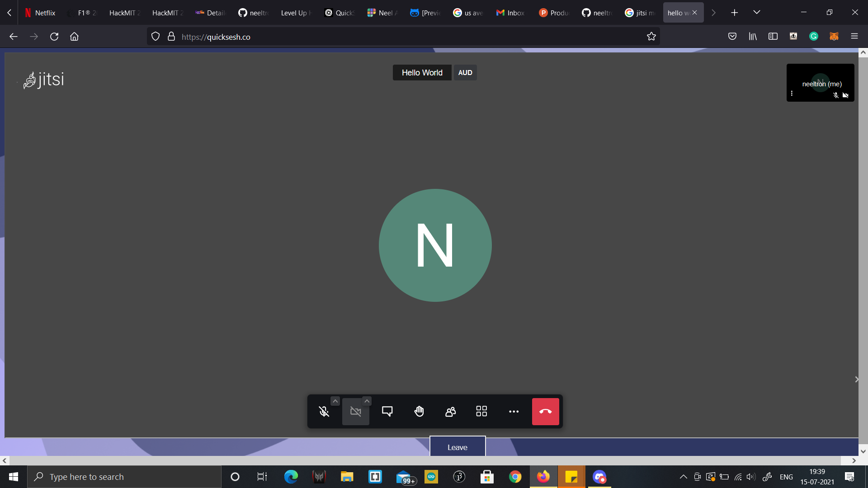The height and width of the screenshot is (488, 868).
Task: Click the Leave button
Action: 457,447
